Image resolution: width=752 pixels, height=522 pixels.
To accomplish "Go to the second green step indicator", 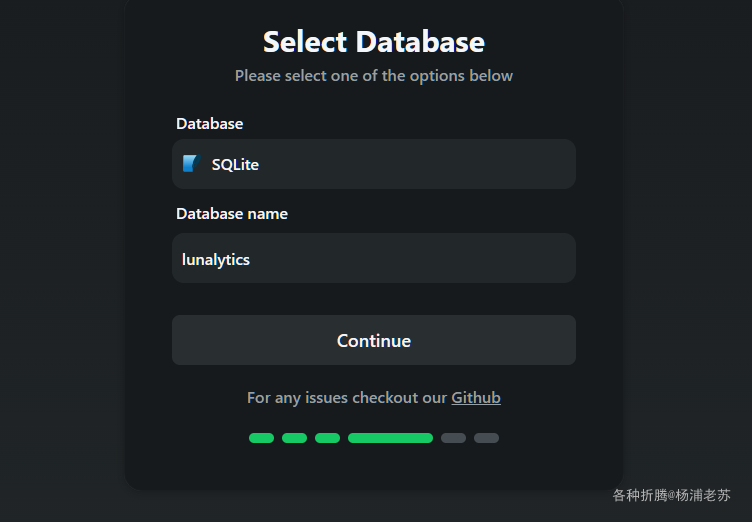I will (294, 438).
